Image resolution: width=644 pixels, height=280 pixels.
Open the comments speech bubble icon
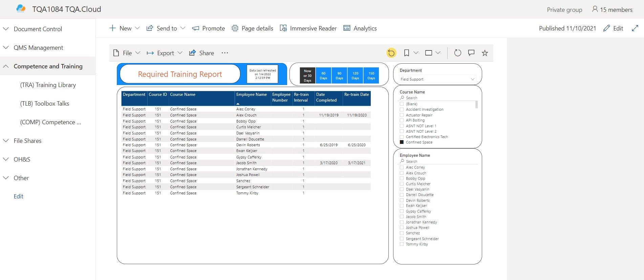(x=471, y=53)
